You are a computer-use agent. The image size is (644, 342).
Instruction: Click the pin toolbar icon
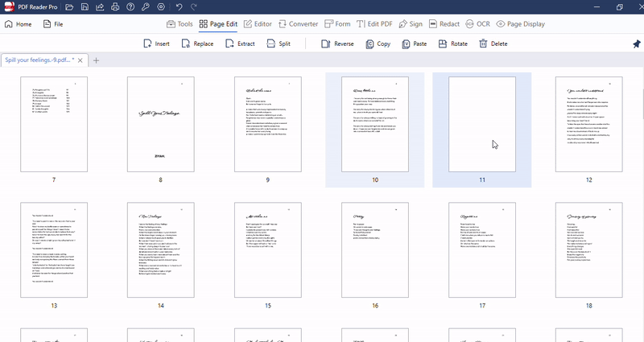[x=637, y=44]
